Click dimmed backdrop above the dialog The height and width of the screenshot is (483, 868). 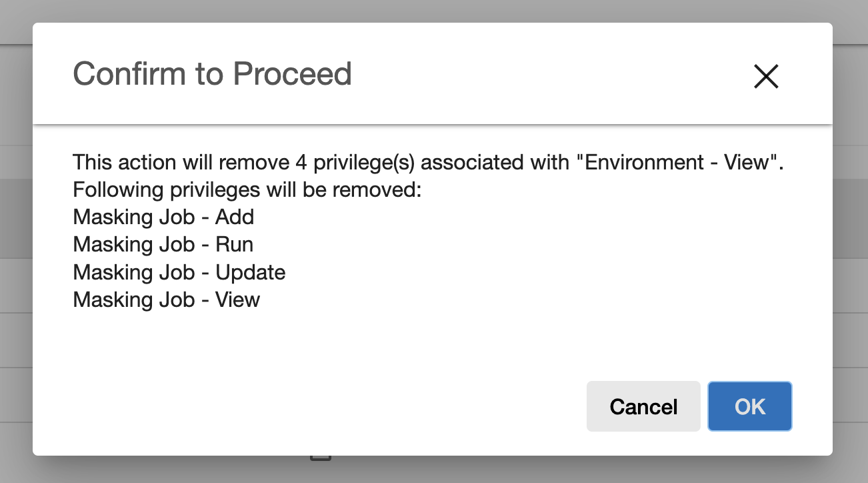[x=433, y=11]
